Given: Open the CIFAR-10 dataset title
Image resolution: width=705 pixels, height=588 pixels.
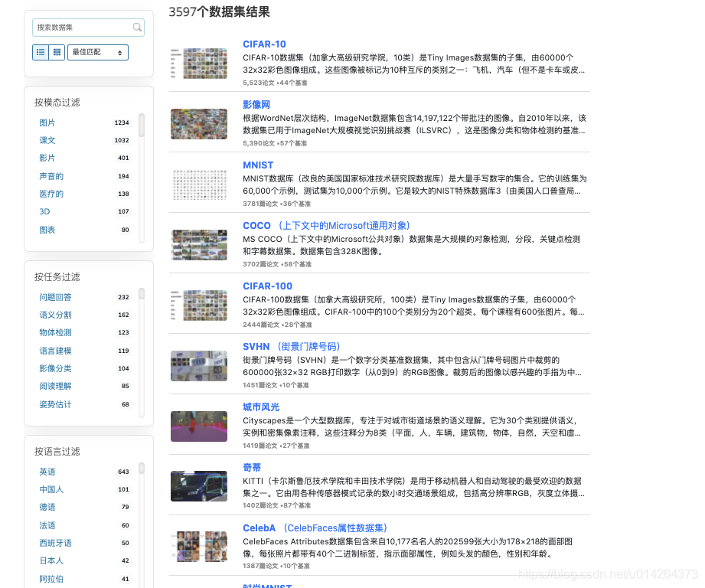Looking at the screenshot, I should point(264,44).
